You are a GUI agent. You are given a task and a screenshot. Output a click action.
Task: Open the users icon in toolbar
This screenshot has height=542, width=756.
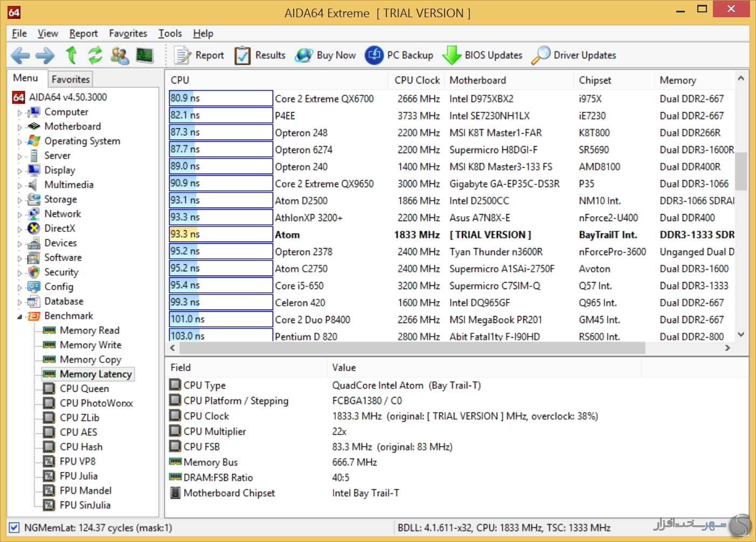tap(120, 55)
